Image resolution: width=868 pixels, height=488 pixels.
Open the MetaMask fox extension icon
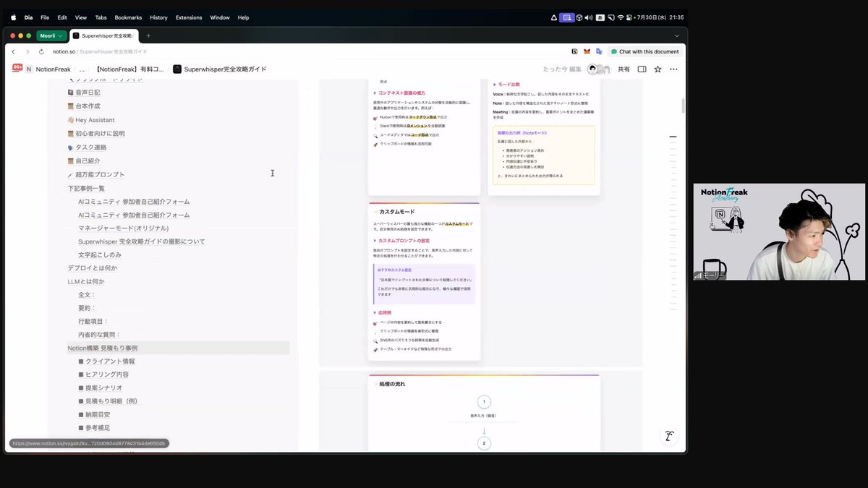click(x=587, y=52)
